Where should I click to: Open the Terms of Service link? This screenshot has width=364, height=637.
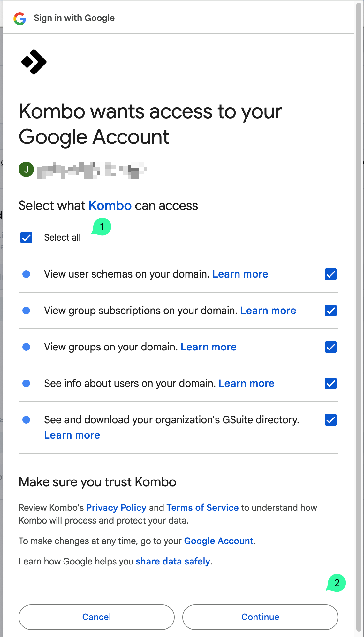click(202, 508)
